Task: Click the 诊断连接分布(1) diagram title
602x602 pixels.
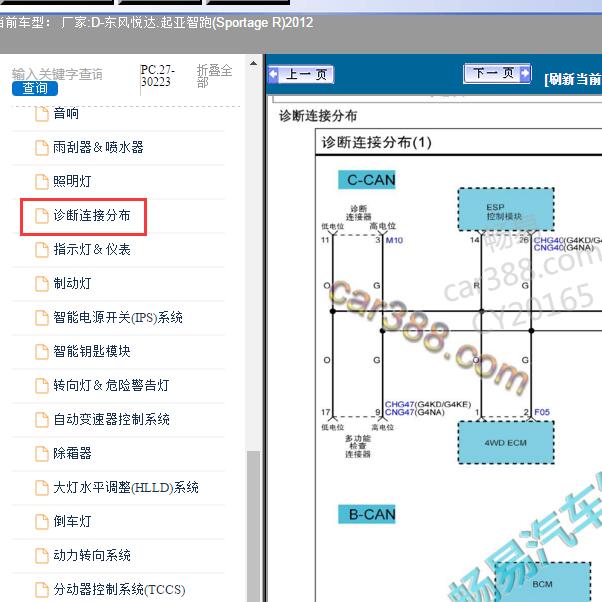Action: click(377, 142)
